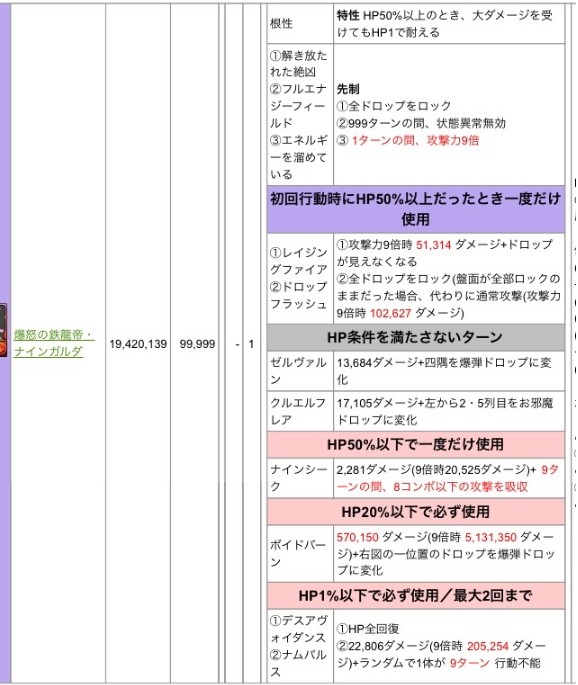Select the text ②999ターンの間、状態異常無効
Image resolution: width=578 pixels, height=685 pixels.
pyautogui.click(x=421, y=124)
